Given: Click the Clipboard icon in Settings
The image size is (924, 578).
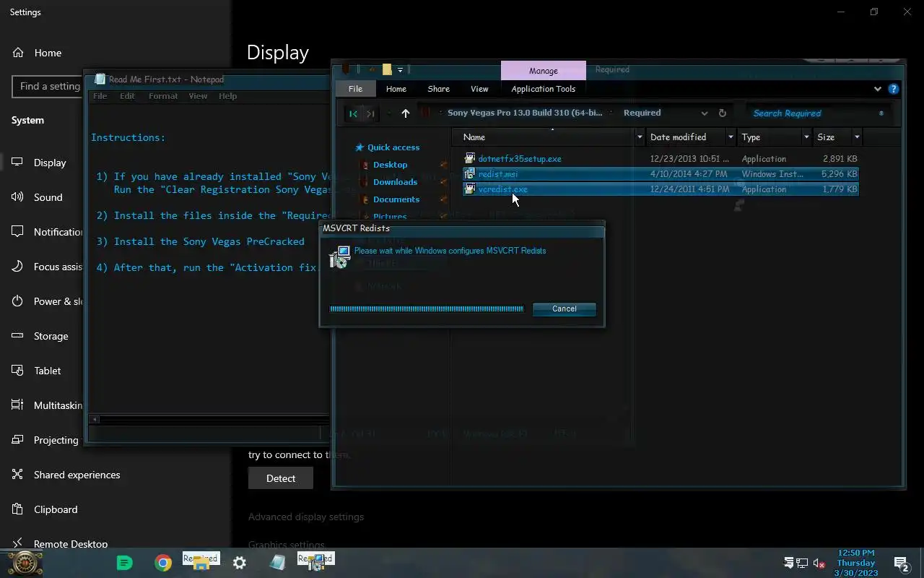Looking at the screenshot, I should (x=18, y=509).
